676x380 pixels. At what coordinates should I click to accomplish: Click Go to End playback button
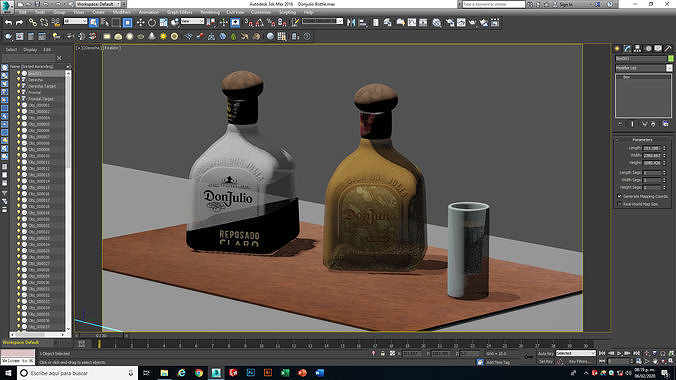pos(636,354)
